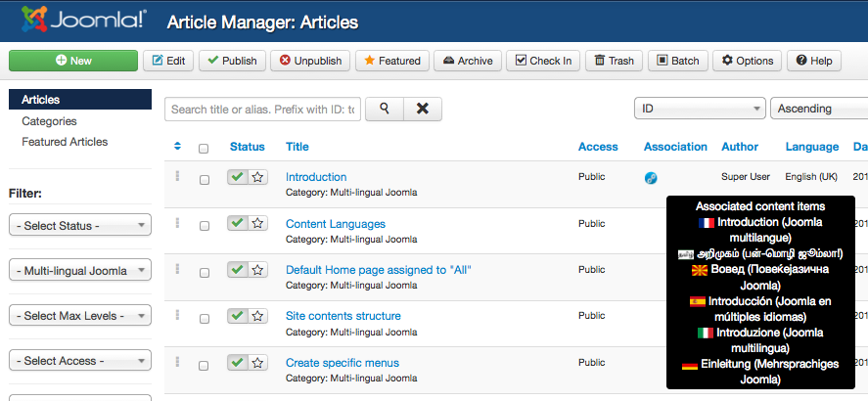Click the Batch toolbar button

(677, 61)
